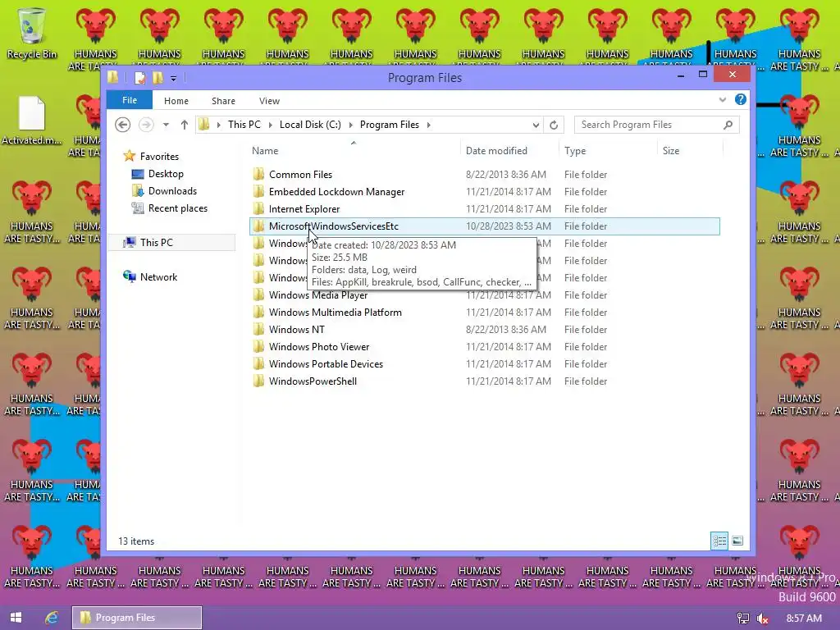Open Explorer Help question mark
840x630 pixels.
coord(741,99)
